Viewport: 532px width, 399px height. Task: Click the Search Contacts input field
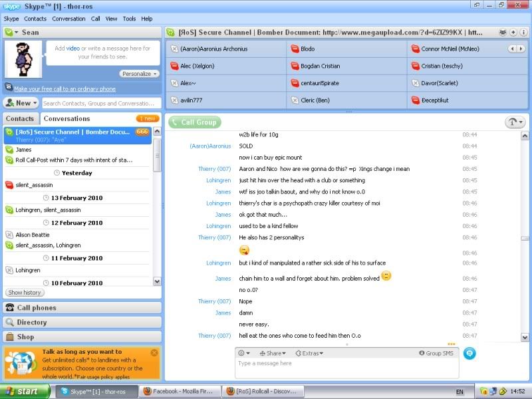click(x=100, y=103)
